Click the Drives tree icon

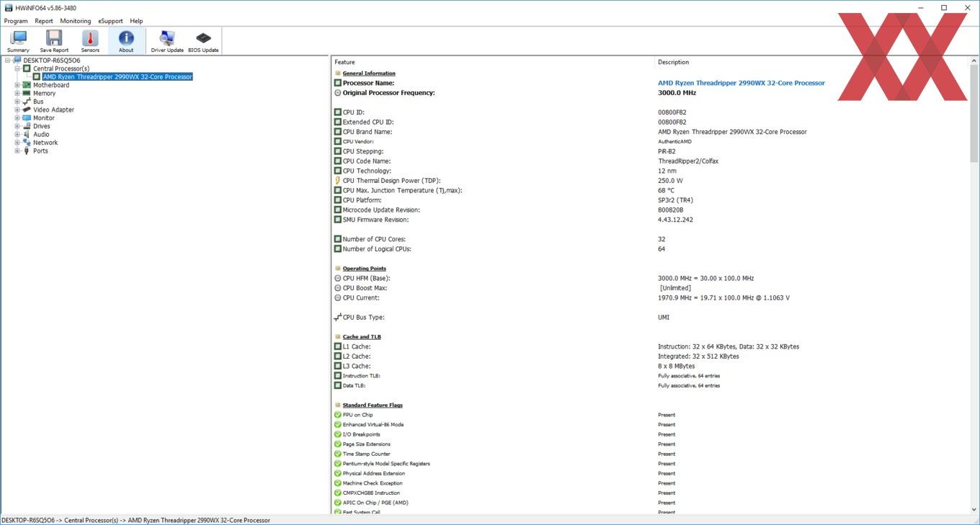click(27, 126)
